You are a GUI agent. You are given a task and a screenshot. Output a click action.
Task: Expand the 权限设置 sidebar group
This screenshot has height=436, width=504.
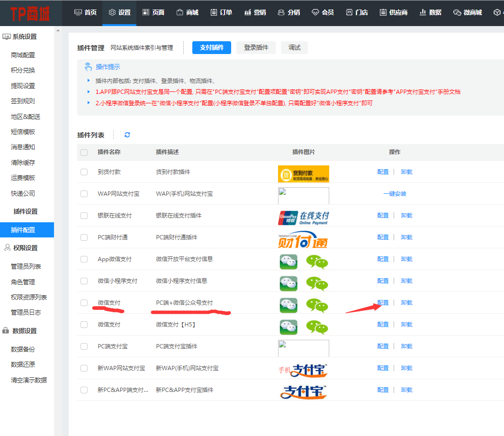tap(25, 248)
